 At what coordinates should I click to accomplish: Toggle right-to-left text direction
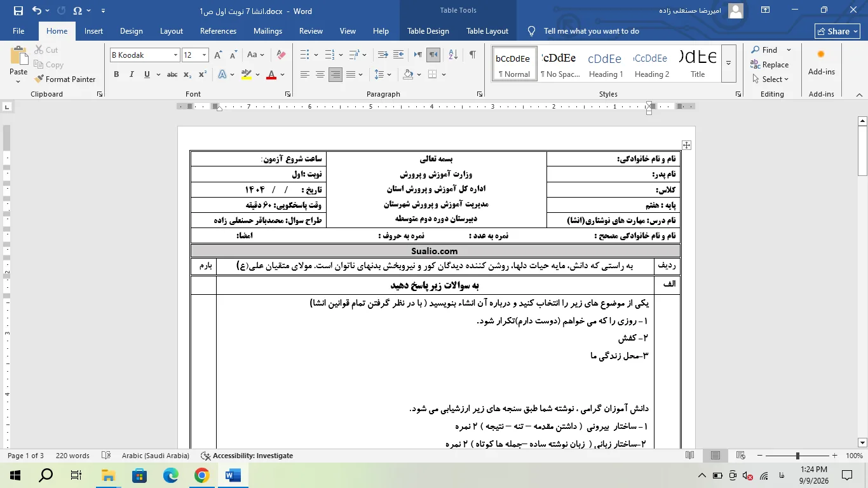(x=433, y=55)
